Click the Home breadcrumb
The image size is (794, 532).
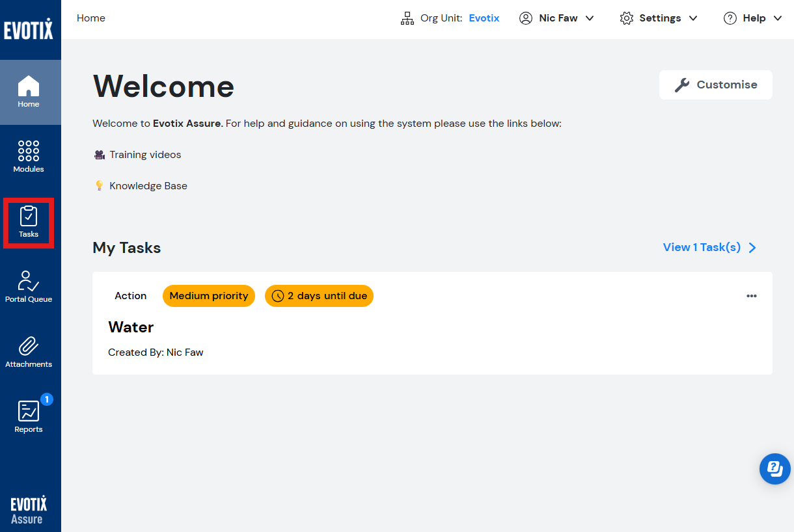pyautogui.click(x=91, y=18)
